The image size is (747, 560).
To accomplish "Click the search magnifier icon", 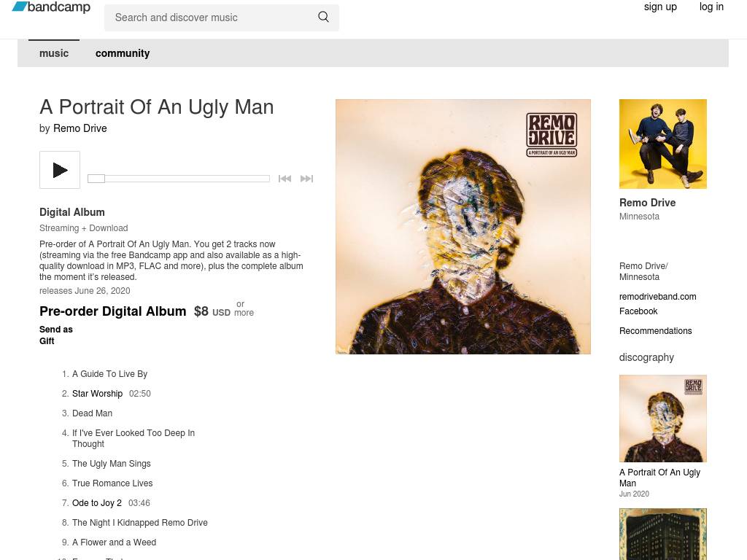I will 323,17.
